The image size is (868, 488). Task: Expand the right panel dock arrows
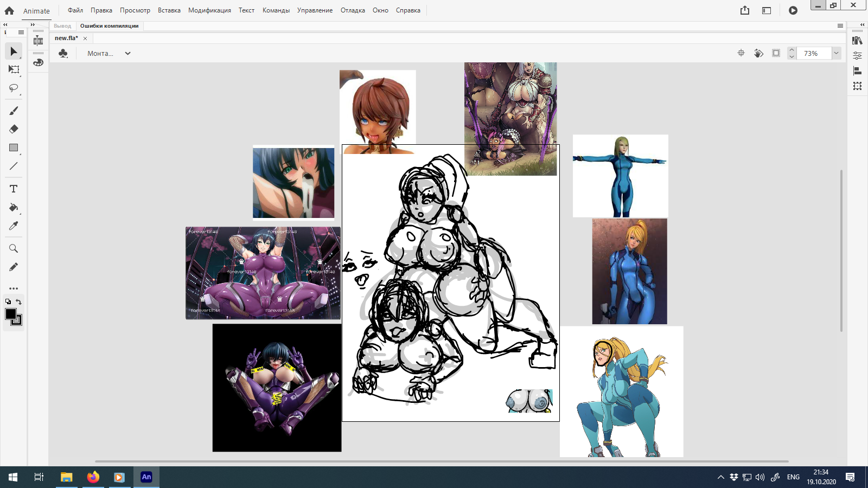[863, 25]
